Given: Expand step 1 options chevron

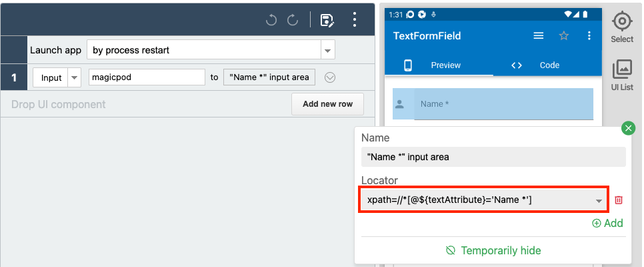Looking at the screenshot, I should [x=330, y=77].
